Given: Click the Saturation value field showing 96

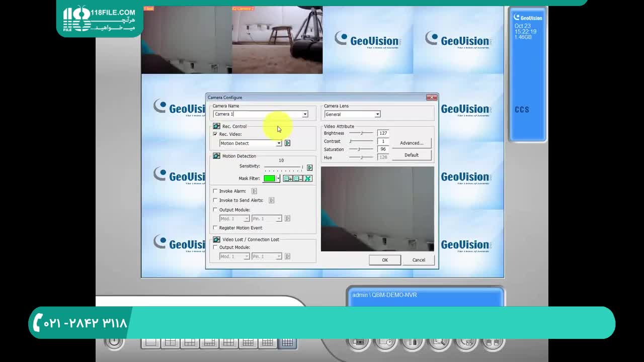Looking at the screenshot, I should coord(383,149).
